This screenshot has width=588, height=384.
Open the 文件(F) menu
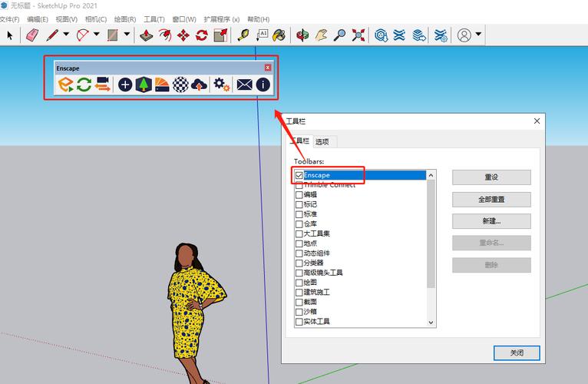click(x=9, y=19)
